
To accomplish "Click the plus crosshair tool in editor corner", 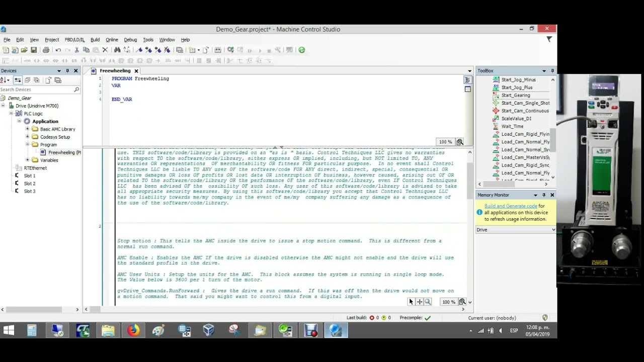I will point(419,302).
